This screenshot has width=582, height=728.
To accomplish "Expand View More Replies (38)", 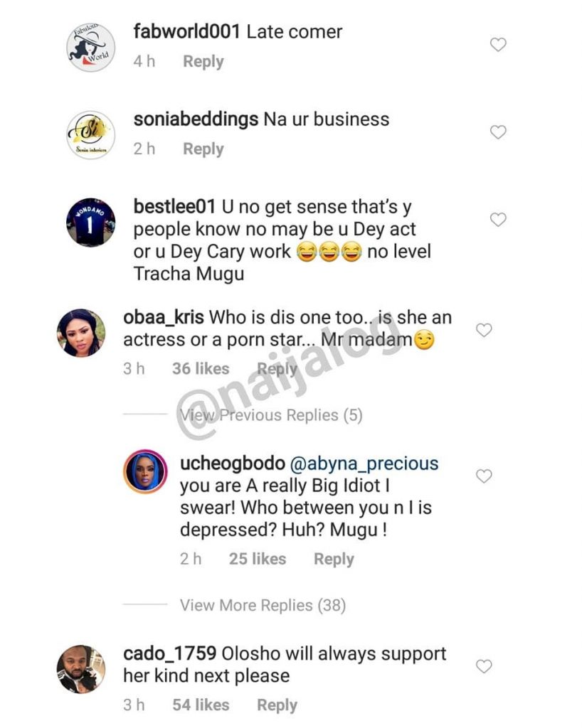I will 263,606.
